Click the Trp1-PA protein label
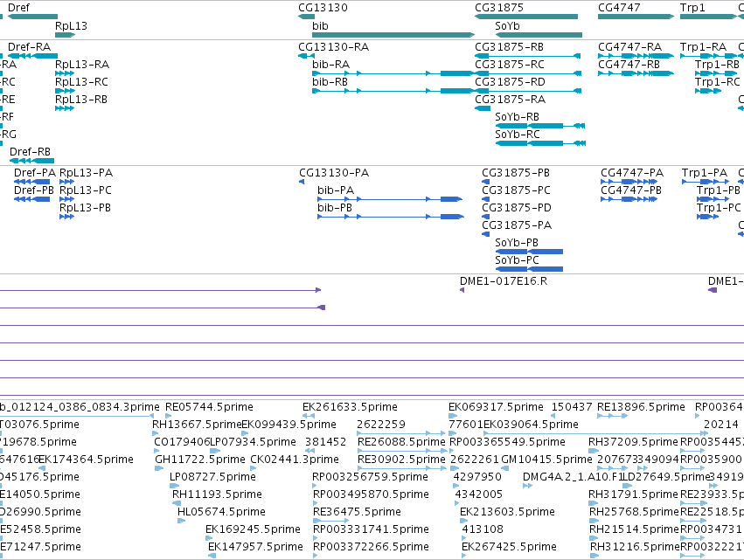This screenshot has height=560, width=744. tap(705, 173)
